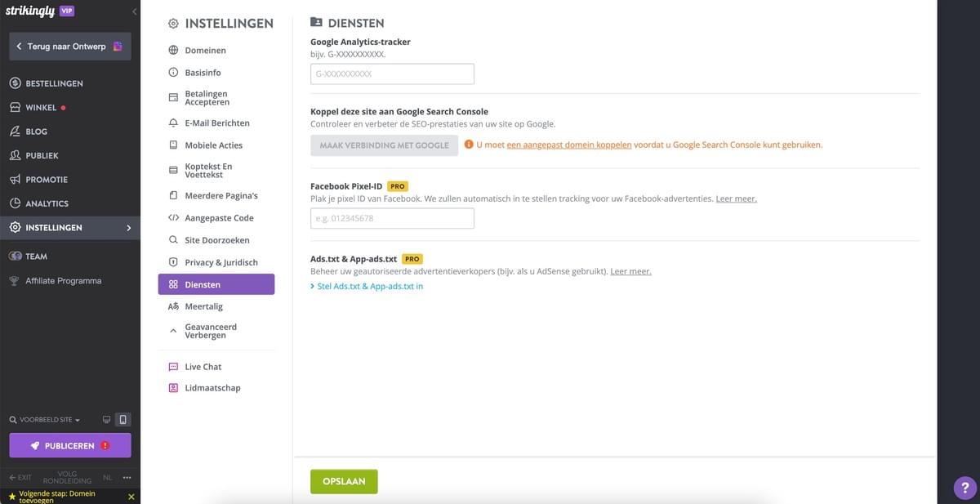Viewport: 980px width, 504px height.
Task: Enable the Koptekst En Voettekst section
Action: pyautogui.click(x=210, y=169)
